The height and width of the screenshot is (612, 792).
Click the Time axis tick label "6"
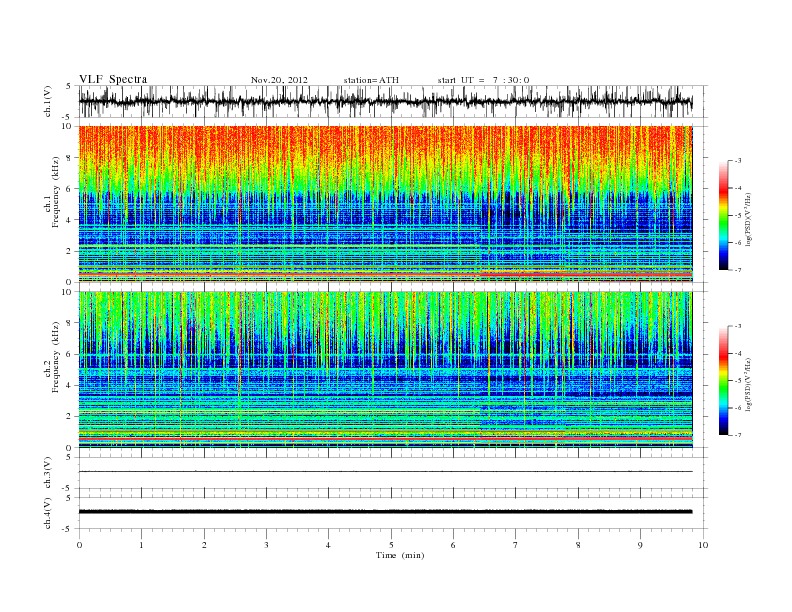[x=453, y=545]
